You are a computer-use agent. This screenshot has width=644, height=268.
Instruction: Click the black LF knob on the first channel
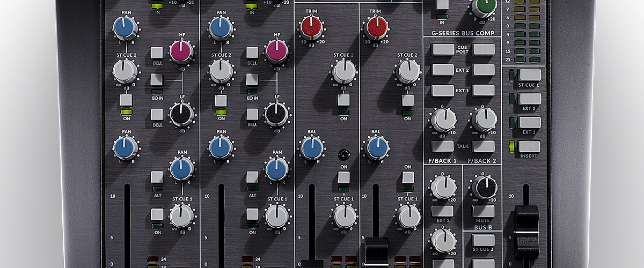pos(181,114)
